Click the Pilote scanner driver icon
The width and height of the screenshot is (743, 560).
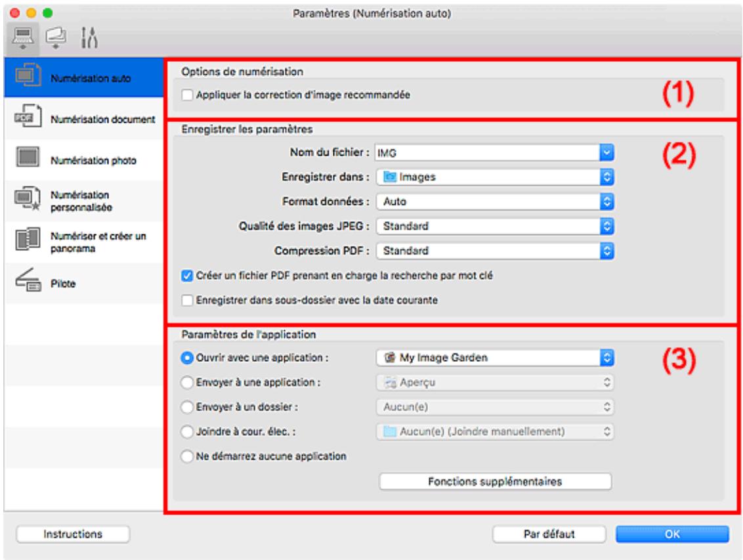coord(28,280)
